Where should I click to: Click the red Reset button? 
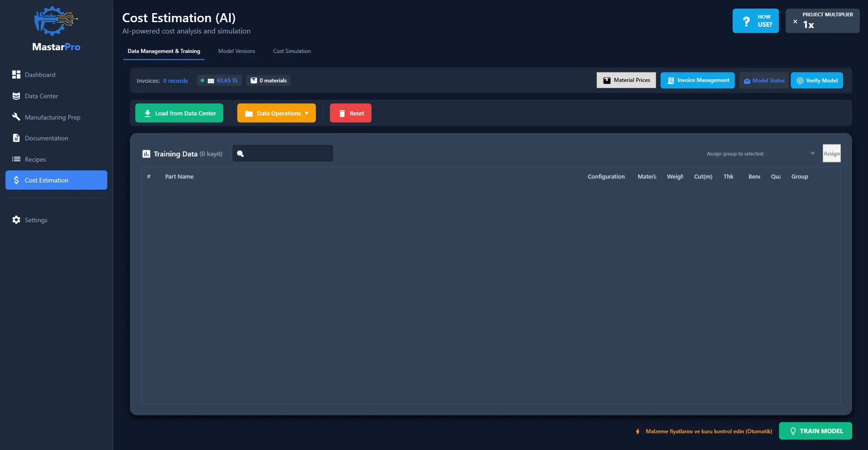click(x=351, y=113)
